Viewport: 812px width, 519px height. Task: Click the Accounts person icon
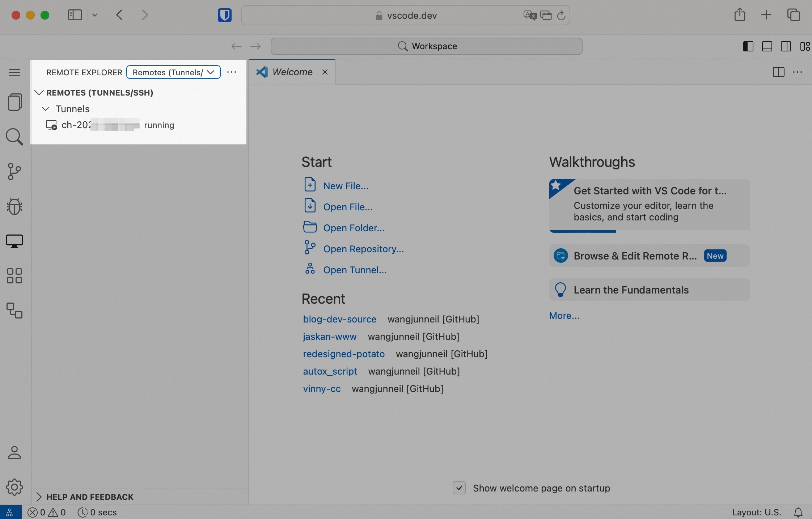click(x=14, y=452)
